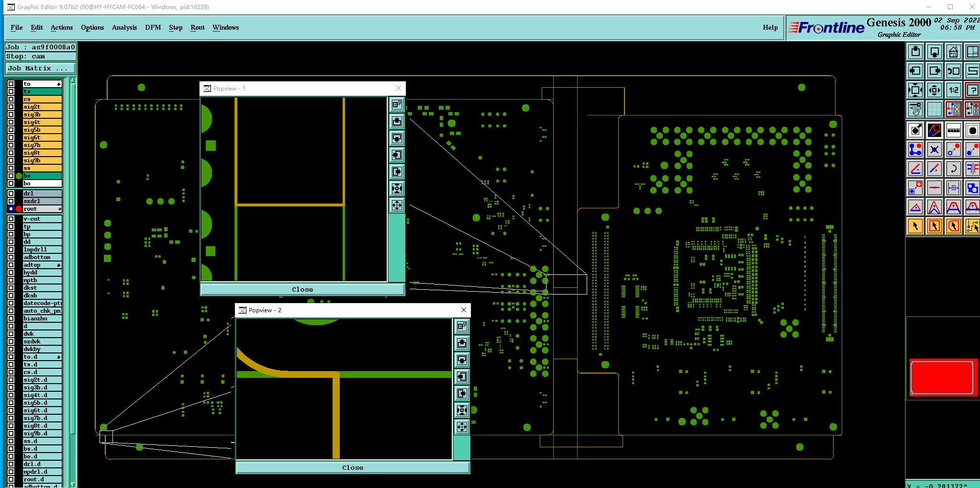Click the layer list scroll up arrow
The image size is (980, 488).
click(x=73, y=81)
